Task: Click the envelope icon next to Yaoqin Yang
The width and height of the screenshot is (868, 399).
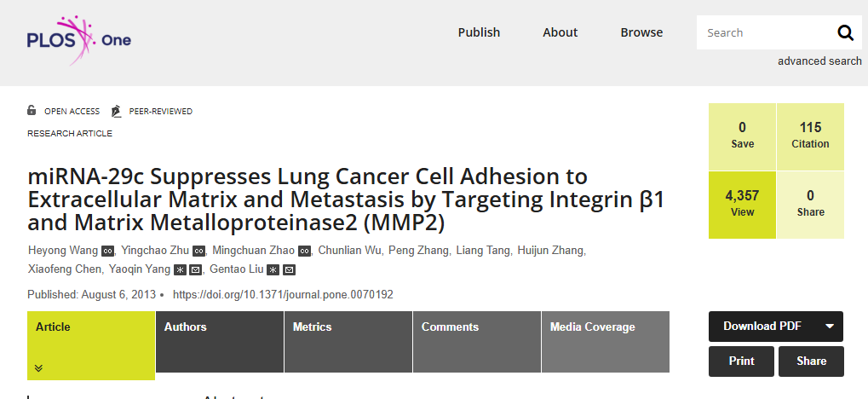Action: (195, 270)
